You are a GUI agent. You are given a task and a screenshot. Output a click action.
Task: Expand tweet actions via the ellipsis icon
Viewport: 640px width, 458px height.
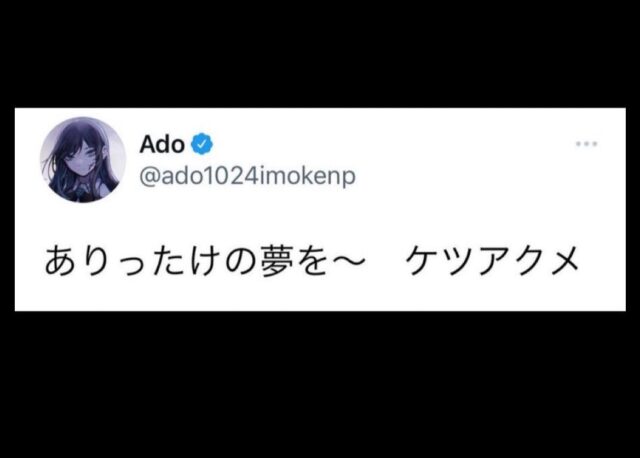pyautogui.click(x=587, y=144)
